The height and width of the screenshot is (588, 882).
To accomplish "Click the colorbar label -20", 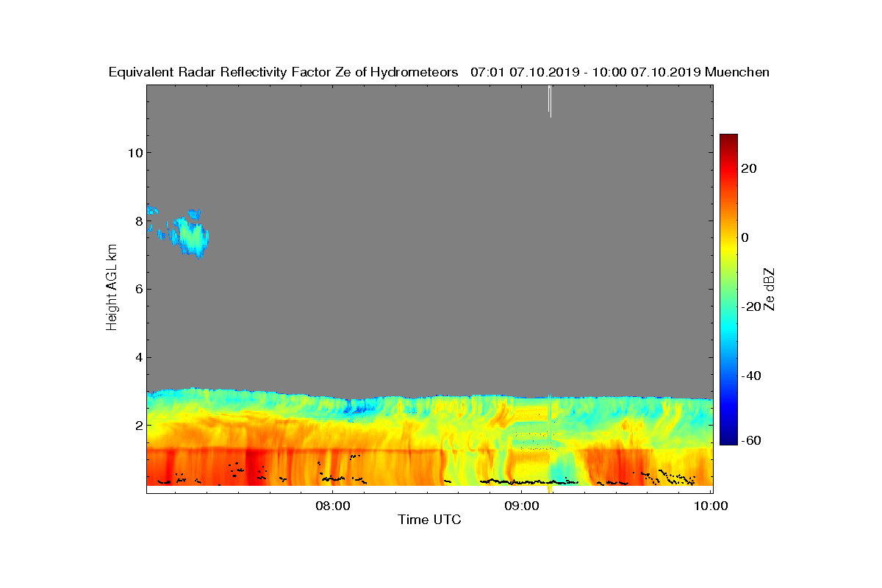I will click(752, 306).
